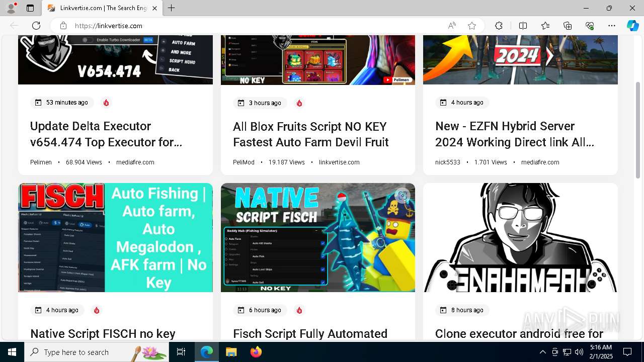Screen dimensions: 644x362
Task: Open the Copilot sidebar icon
Action: pos(632,26)
